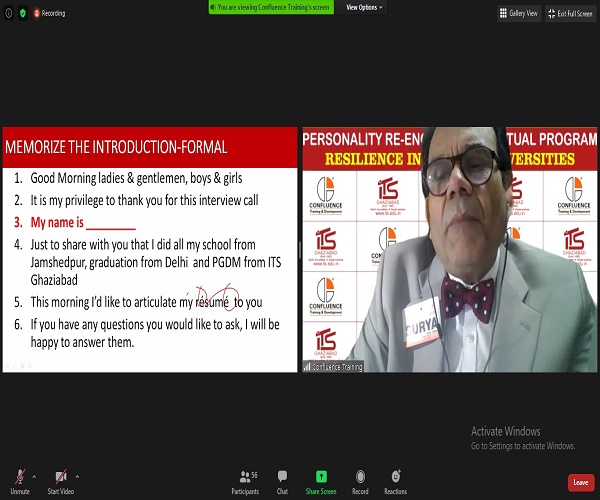This screenshot has width=600, height=500.
Task: Click the green Share Screen button
Action: click(321, 482)
